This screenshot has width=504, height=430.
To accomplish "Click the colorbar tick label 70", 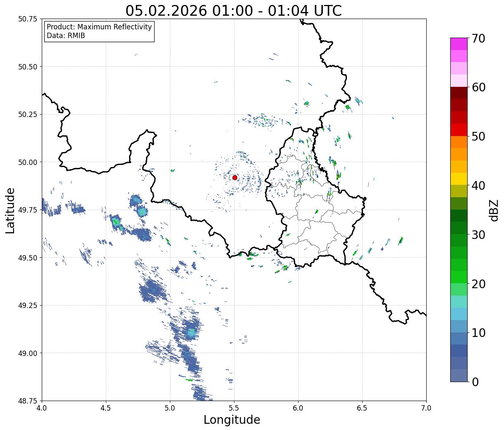I will click(x=478, y=38).
